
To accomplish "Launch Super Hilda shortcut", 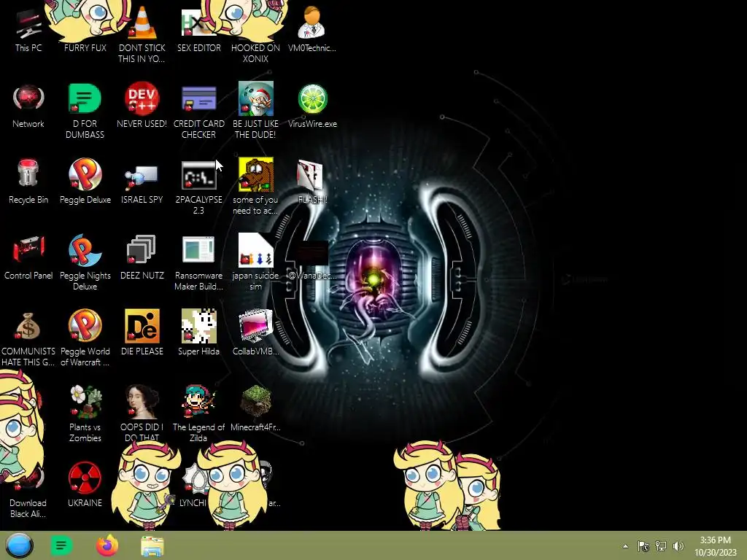I will (198, 326).
